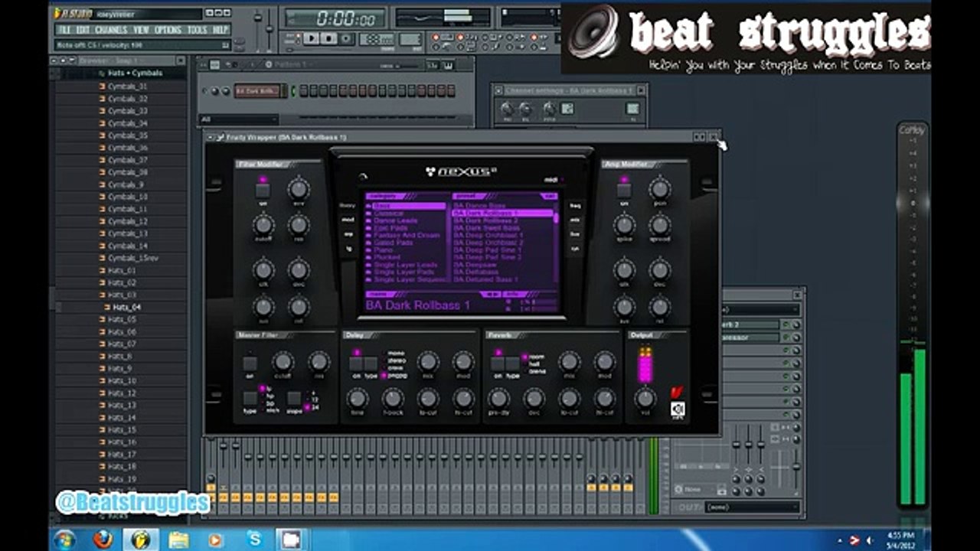Click the BA Dark Rollbass channel button
980x551 pixels.
click(256, 91)
